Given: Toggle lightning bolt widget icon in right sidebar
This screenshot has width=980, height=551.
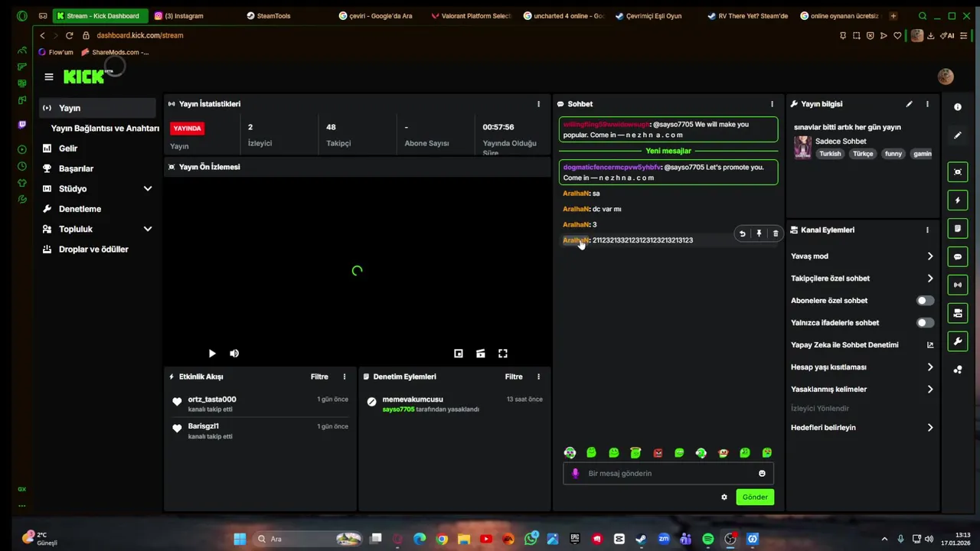Looking at the screenshot, I should pyautogui.click(x=958, y=201).
